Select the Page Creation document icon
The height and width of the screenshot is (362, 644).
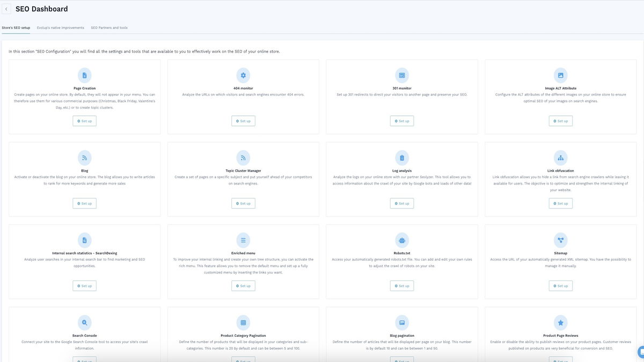(84, 75)
